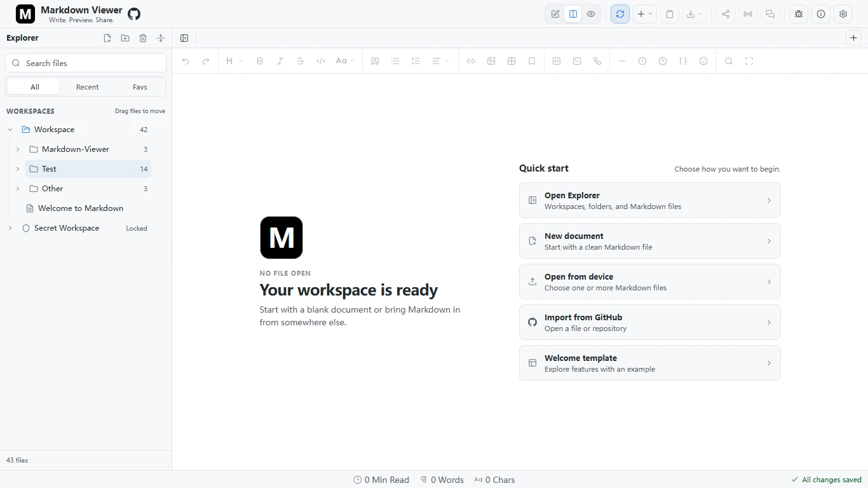
Task: Switch to split view mode
Action: click(573, 14)
